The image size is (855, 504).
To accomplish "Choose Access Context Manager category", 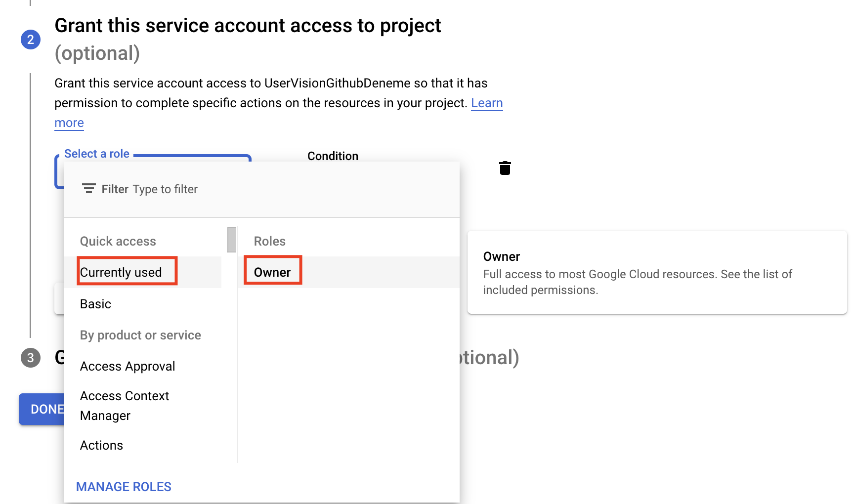I will (x=124, y=405).
